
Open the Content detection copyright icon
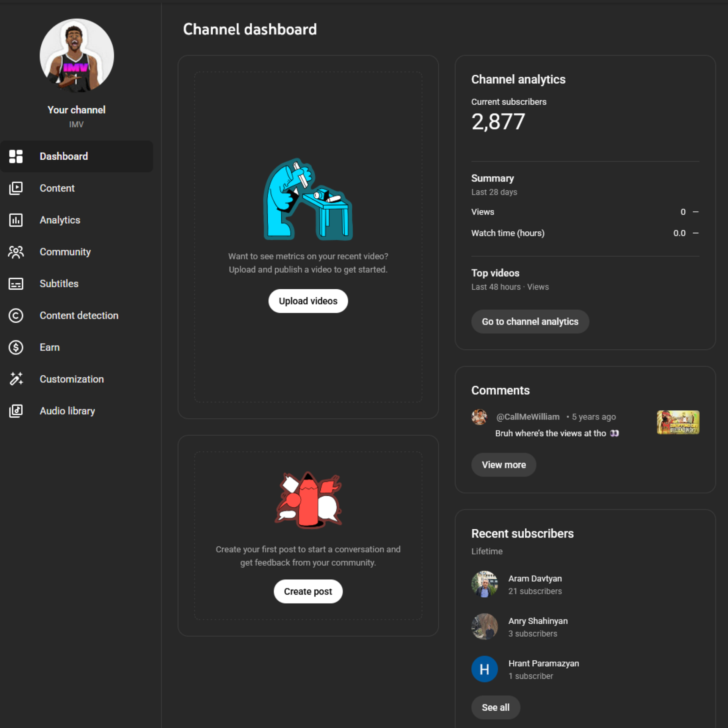pyautogui.click(x=16, y=315)
